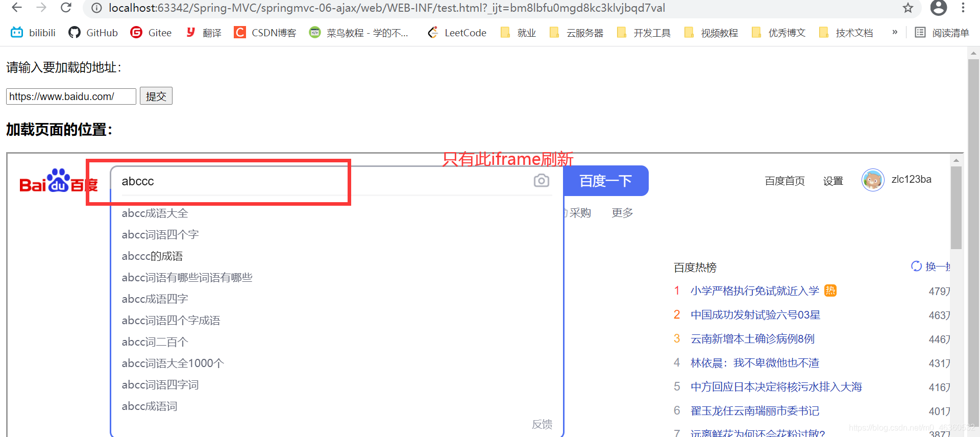Click the URL input field with baidu address
This screenshot has width=980, height=437.
[71, 96]
